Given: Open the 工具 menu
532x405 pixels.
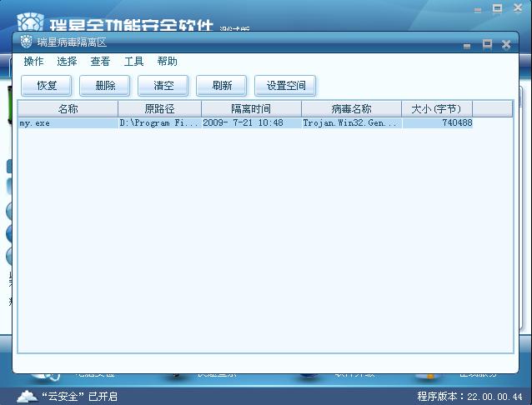Looking at the screenshot, I should [133, 62].
